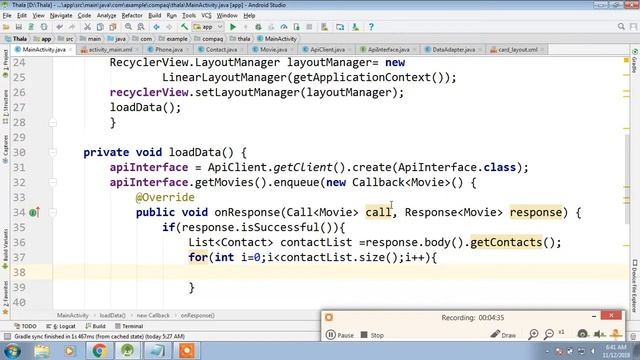Image resolution: width=640 pixels, height=360 pixels.
Task: Open File Explorer from the taskbar
Action: (x=42, y=351)
